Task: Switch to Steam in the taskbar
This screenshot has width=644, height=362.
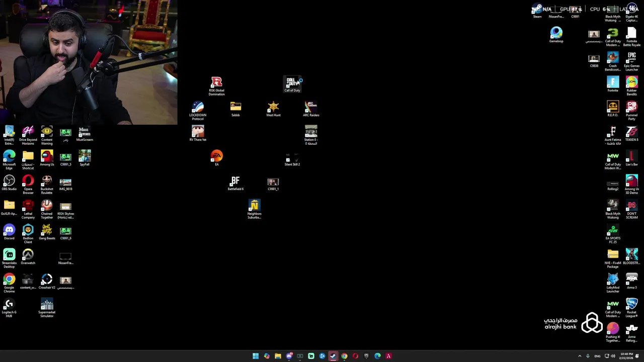Action: (333, 356)
